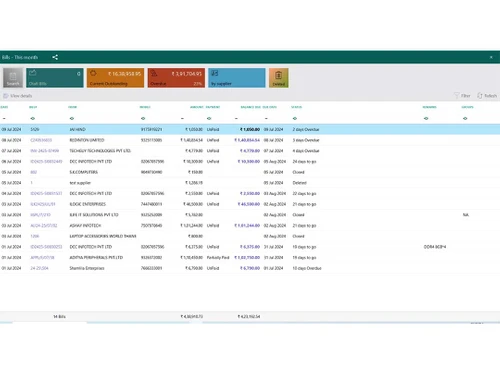The height and width of the screenshot is (375, 500).
Task: Open the bill link in the ILOGIC ENTERPRISES row
Action: (43, 204)
